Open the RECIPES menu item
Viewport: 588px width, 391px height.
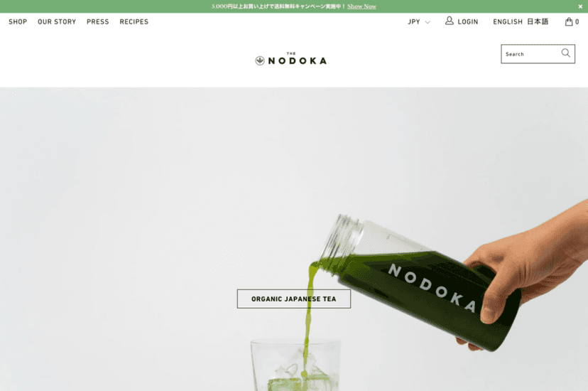134,22
